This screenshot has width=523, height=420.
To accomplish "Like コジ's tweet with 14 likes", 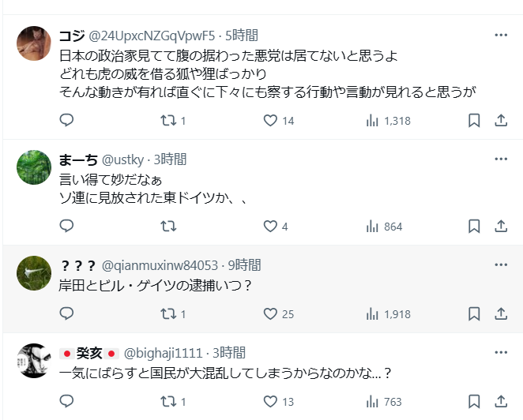I will pyautogui.click(x=270, y=121).
